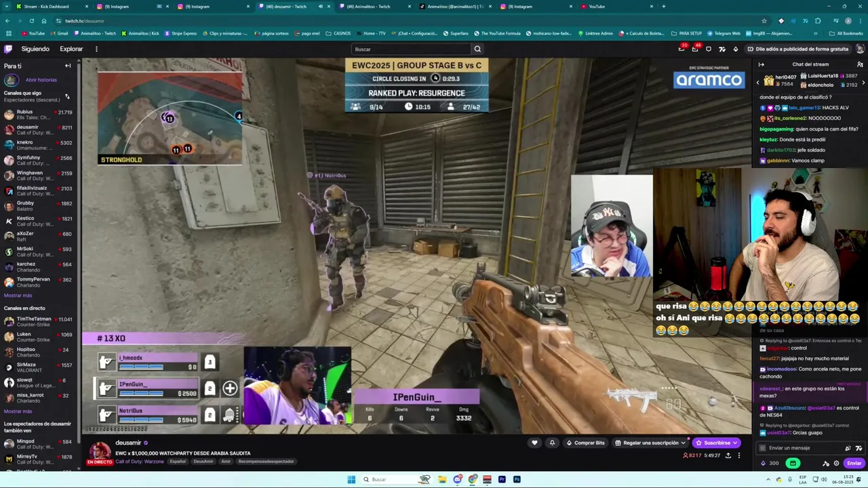Mute the deusamir Twitch tab audio
Viewport: 868px width, 488px height.
[x=321, y=7]
